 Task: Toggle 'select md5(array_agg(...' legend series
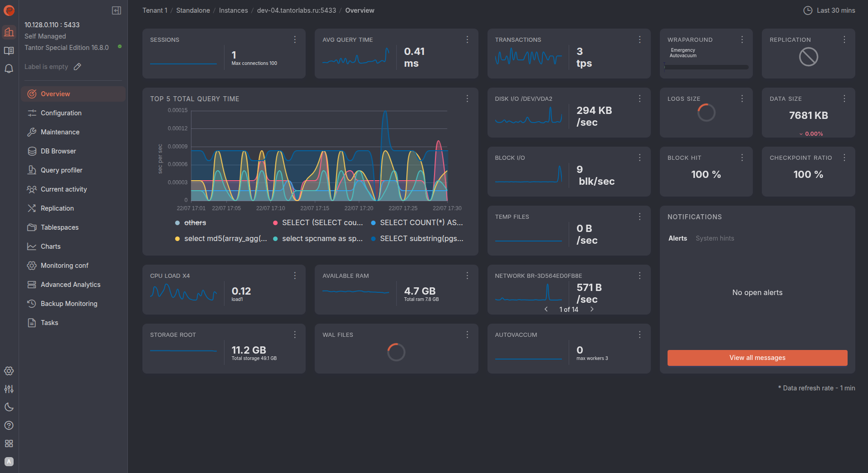[x=221, y=239]
